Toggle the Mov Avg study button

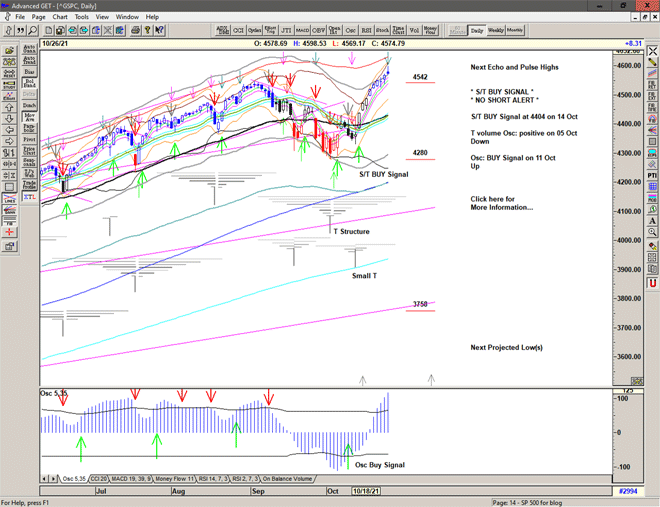29,119
